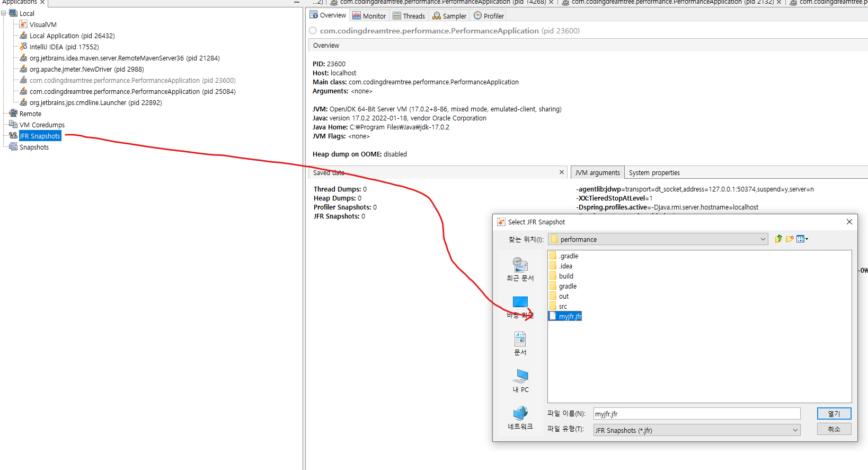The width and height of the screenshot is (868, 470).
Task: Close the pid 14268 editor tab
Action: point(551,2)
